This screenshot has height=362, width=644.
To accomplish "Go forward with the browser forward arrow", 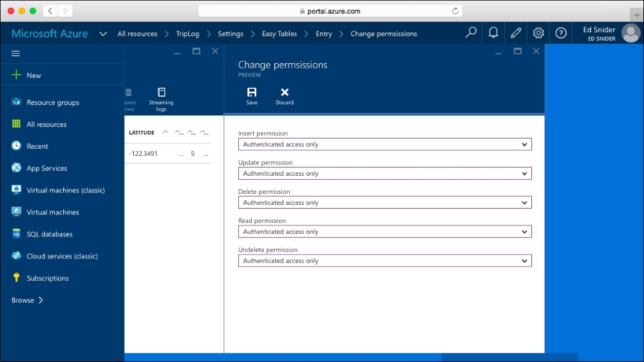I will [x=65, y=11].
